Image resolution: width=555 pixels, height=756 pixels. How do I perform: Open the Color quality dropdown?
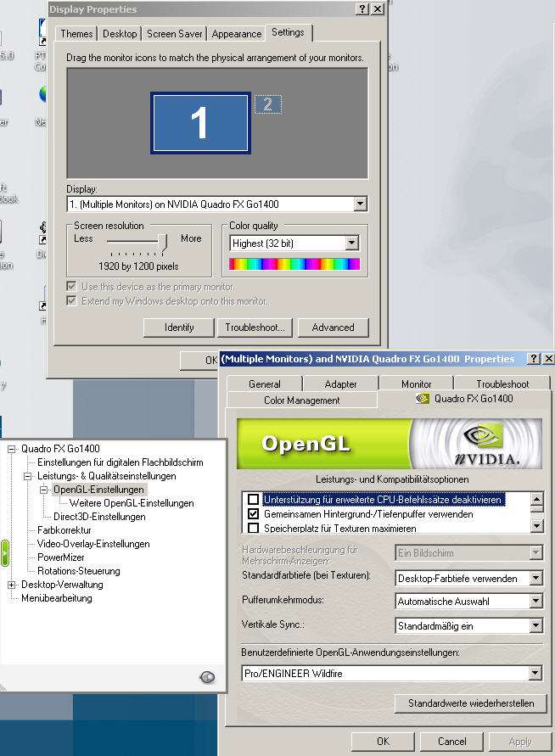tap(352, 243)
